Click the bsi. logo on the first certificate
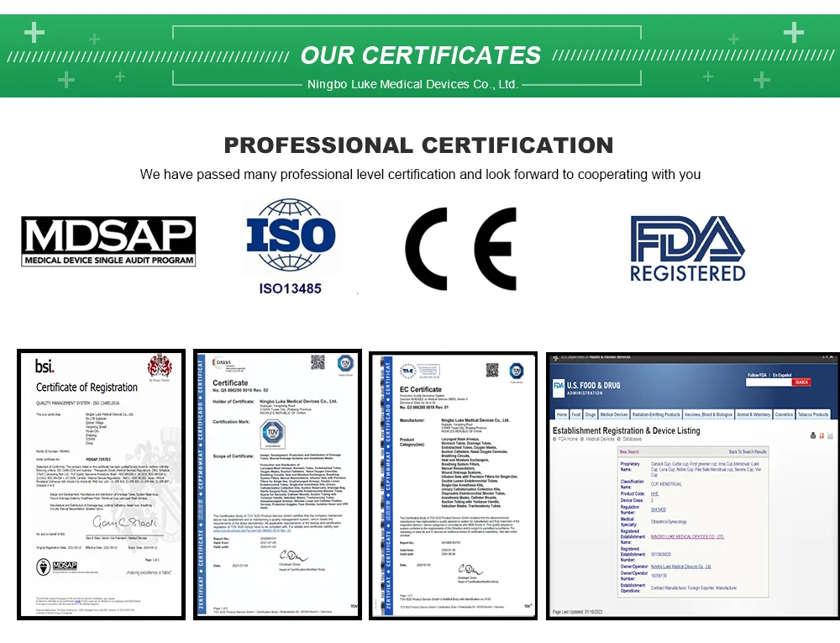 (45, 366)
